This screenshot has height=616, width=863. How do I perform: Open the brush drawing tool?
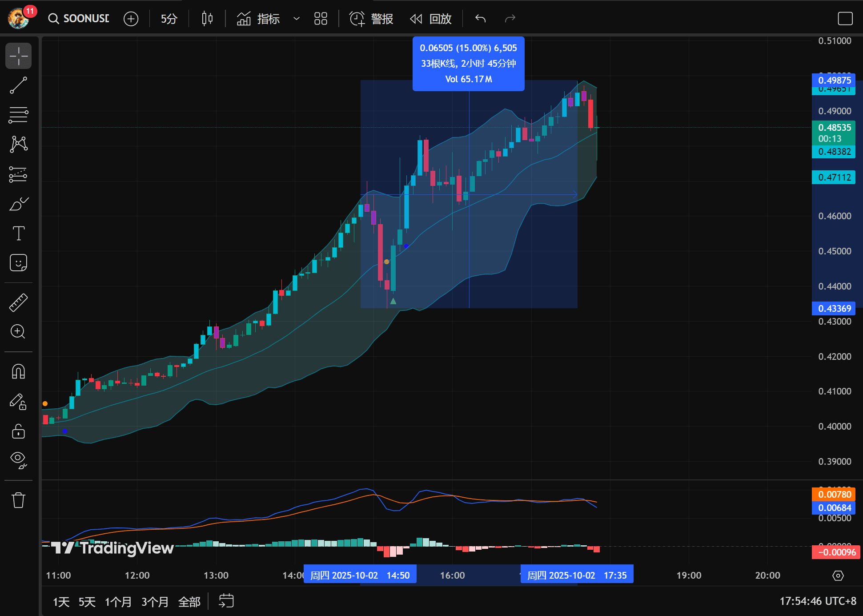click(x=18, y=204)
